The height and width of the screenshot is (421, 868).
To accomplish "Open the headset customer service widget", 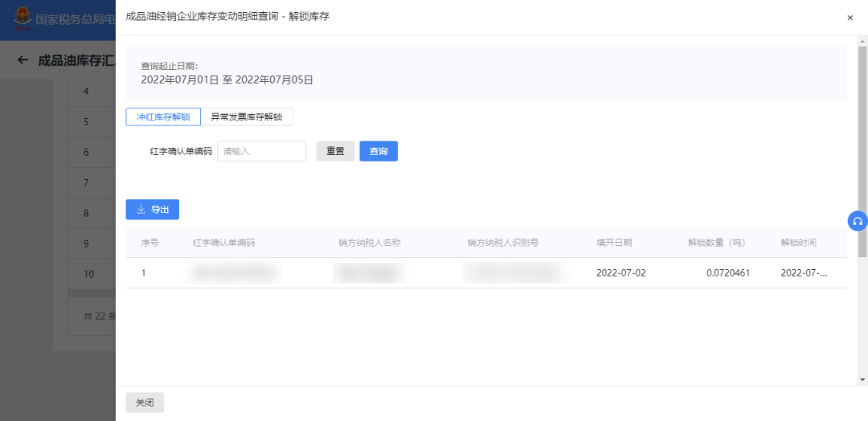I will [858, 221].
